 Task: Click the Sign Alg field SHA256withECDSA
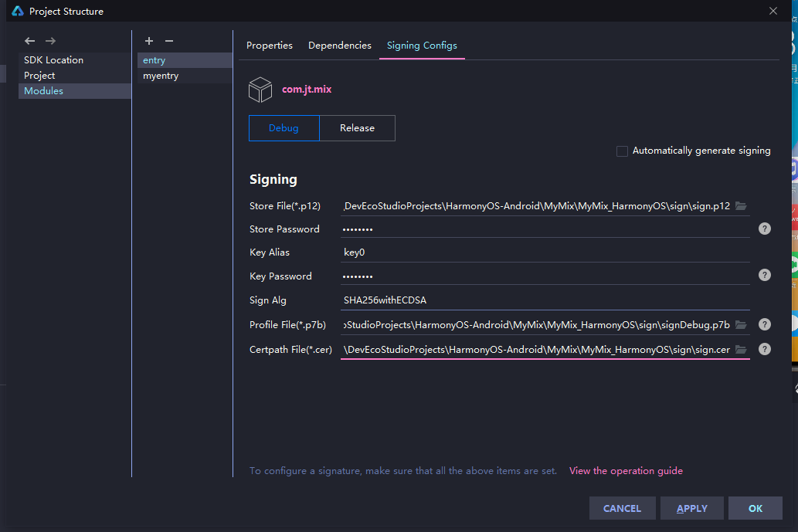[545, 300]
